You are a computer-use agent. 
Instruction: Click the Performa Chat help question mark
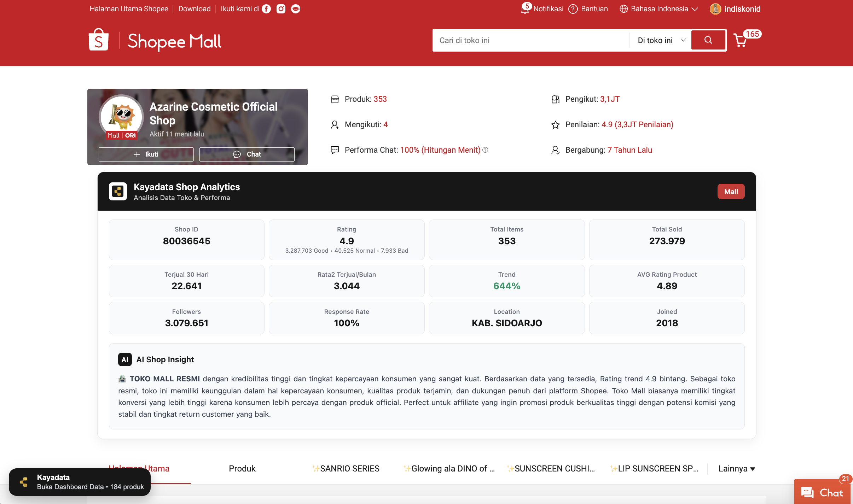pyautogui.click(x=486, y=150)
